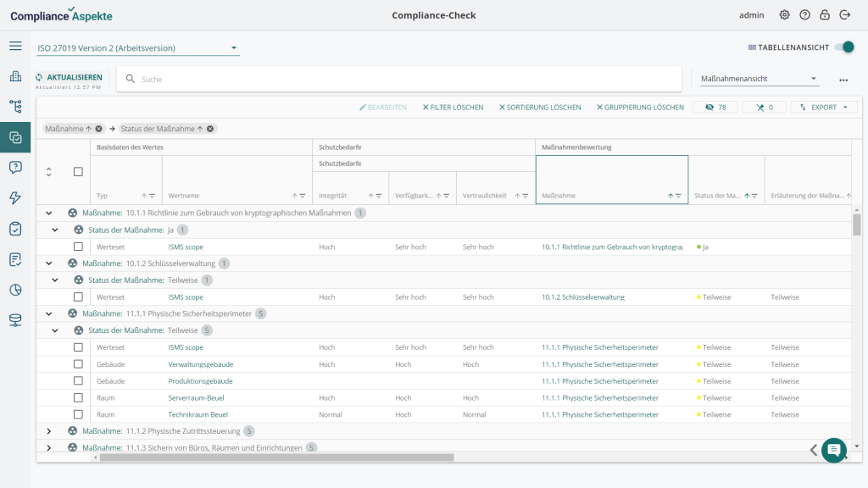This screenshot has height=488, width=868.
Task: Click the hidden-items eye icon showing 78
Action: click(x=715, y=106)
